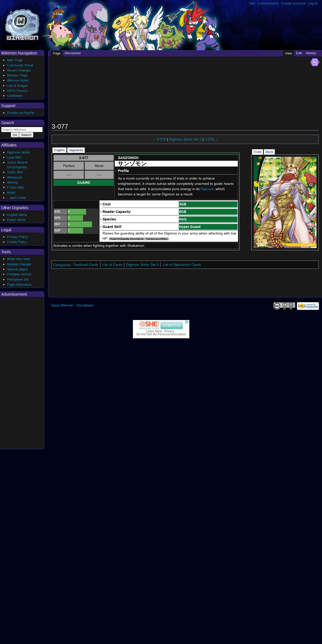Open Featured Cards category
The width and height of the screenshot is (322, 644).
tap(86, 265)
